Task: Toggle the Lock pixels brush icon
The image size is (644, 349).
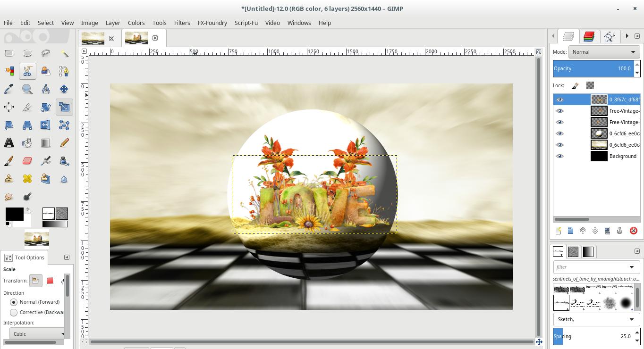Action: pyautogui.click(x=575, y=85)
